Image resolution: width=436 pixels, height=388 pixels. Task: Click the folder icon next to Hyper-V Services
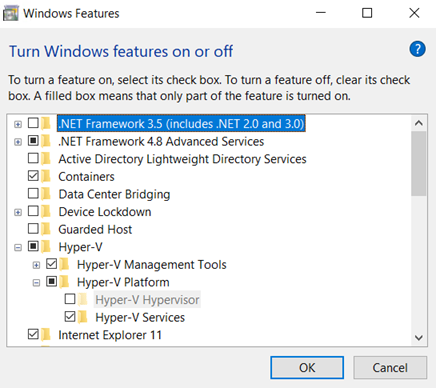tap(83, 317)
